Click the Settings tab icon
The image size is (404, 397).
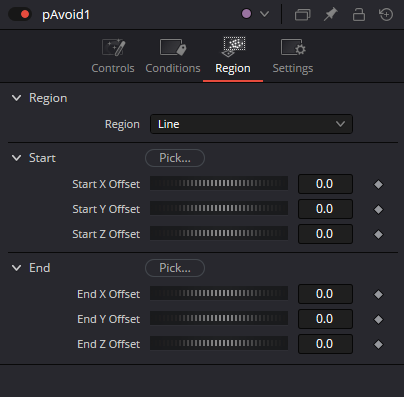coord(293,48)
